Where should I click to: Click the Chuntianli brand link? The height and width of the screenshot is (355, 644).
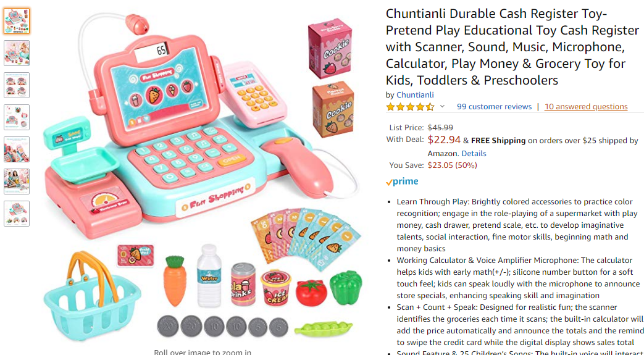(x=415, y=95)
